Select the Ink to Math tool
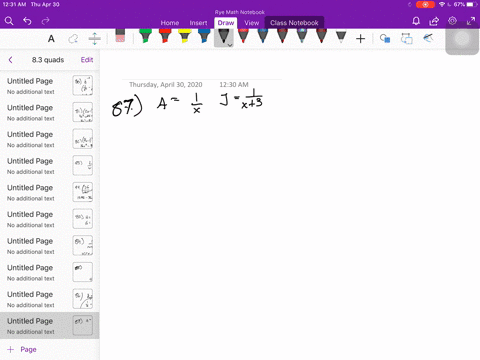The width and height of the screenshot is (480, 360). [428, 38]
